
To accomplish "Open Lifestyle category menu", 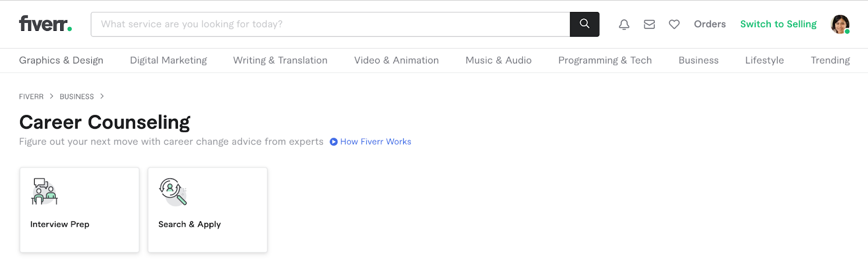I will (x=764, y=60).
